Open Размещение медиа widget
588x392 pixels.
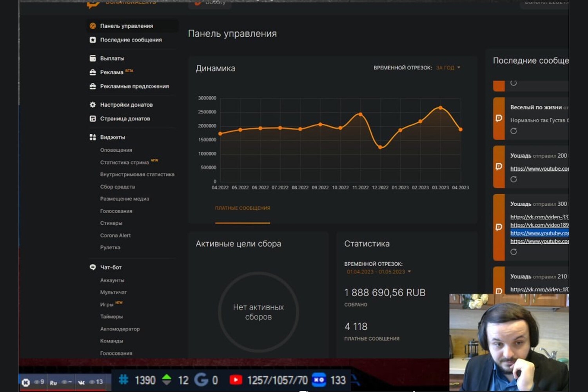(125, 199)
